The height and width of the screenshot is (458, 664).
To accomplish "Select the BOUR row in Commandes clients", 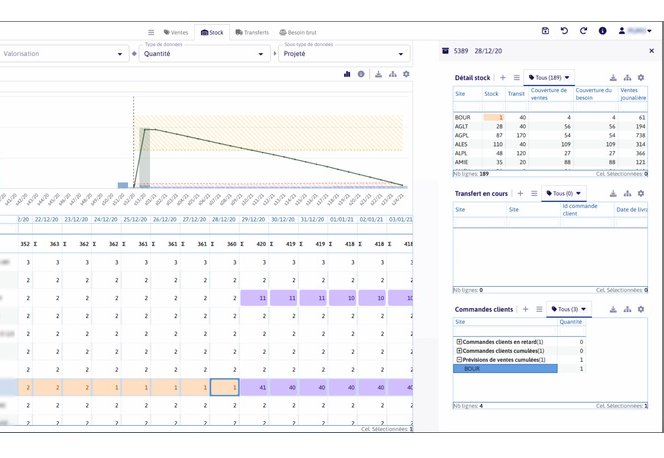I will [x=505, y=369].
